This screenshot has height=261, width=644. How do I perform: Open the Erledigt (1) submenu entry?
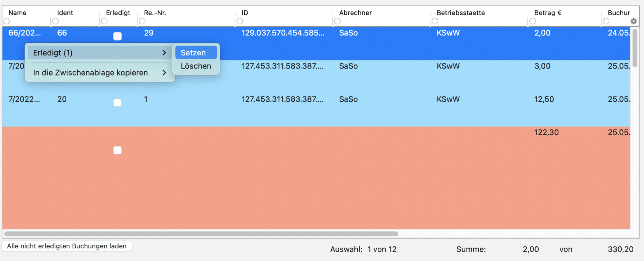tap(100, 53)
